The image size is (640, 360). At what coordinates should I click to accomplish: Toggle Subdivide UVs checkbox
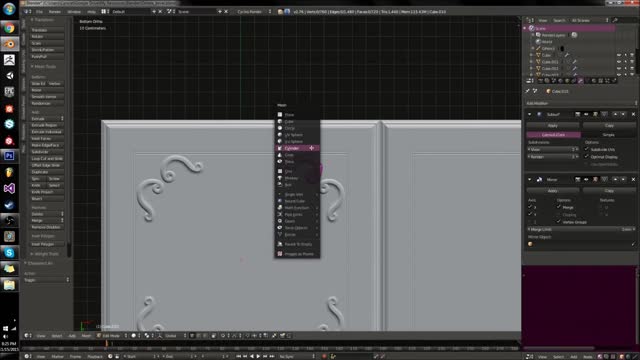tap(587, 149)
